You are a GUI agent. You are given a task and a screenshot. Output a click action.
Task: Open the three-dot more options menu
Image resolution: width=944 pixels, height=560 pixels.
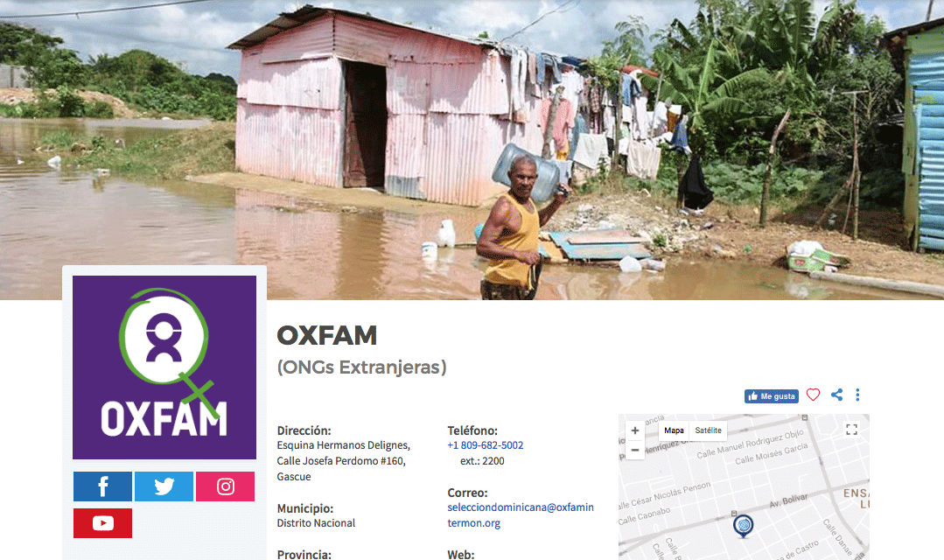pos(858,395)
